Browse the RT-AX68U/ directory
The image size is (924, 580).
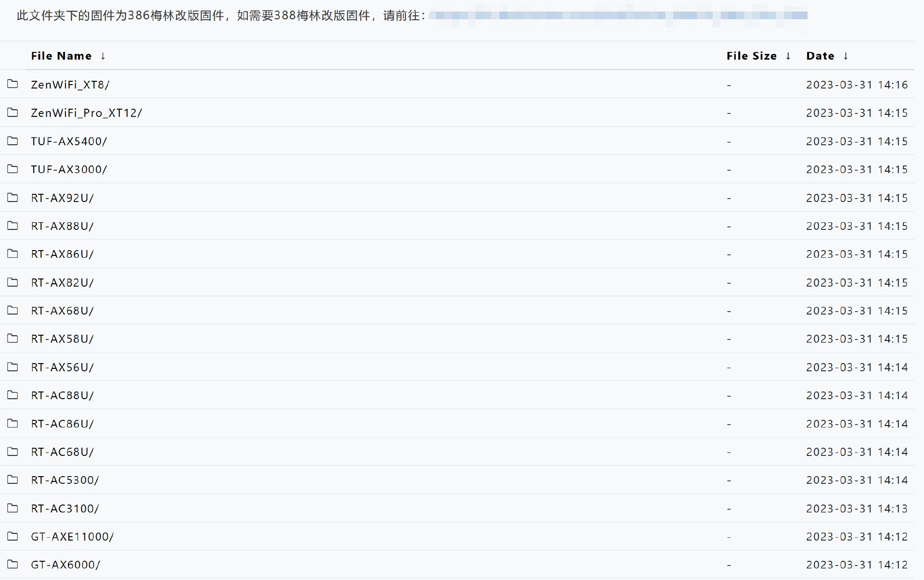[x=63, y=311]
